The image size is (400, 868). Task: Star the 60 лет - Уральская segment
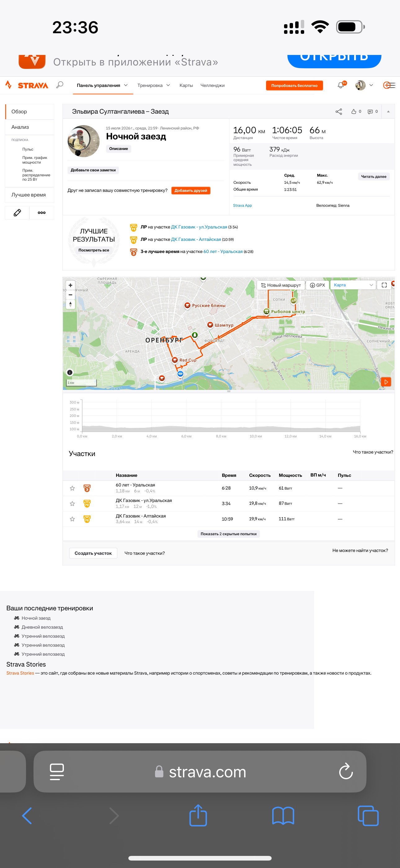[x=72, y=488]
